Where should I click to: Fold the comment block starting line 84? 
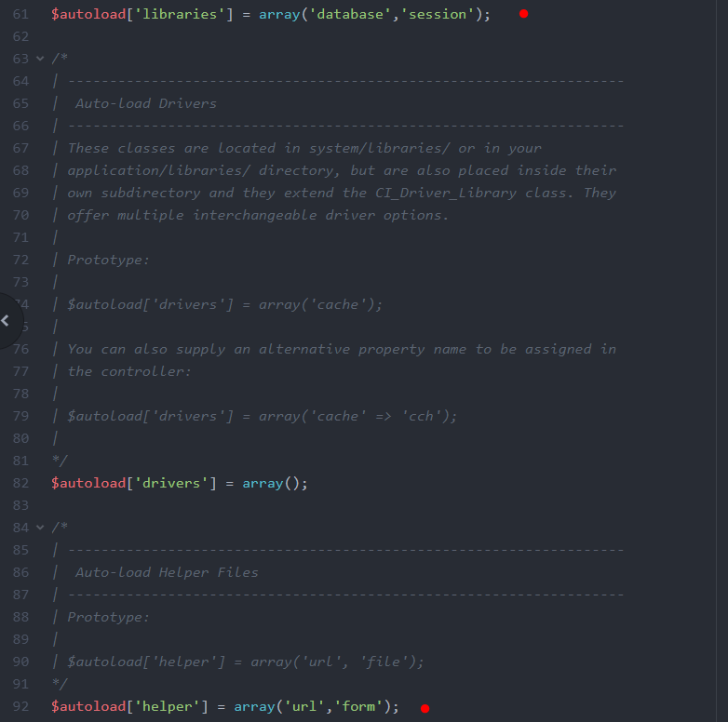(39, 528)
